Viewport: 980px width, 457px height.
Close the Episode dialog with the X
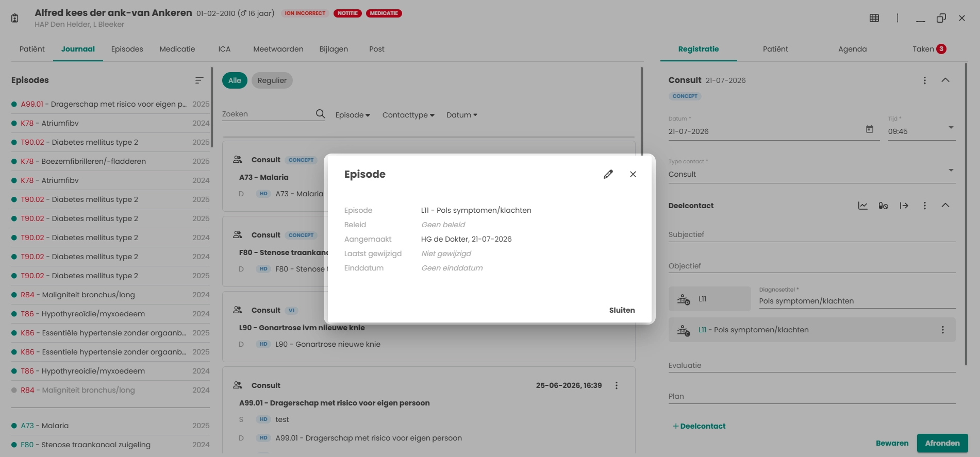pyautogui.click(x=633, y=174)
